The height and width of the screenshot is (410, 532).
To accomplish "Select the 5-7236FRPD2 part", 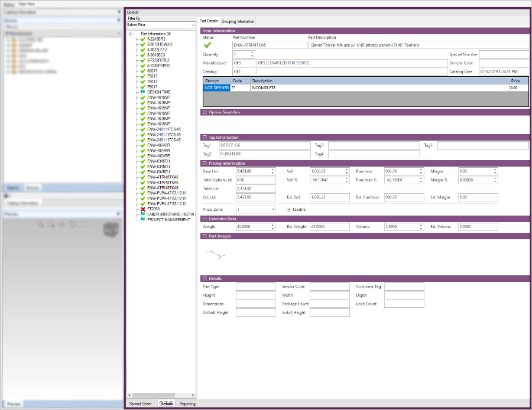I will pos(158,66).
